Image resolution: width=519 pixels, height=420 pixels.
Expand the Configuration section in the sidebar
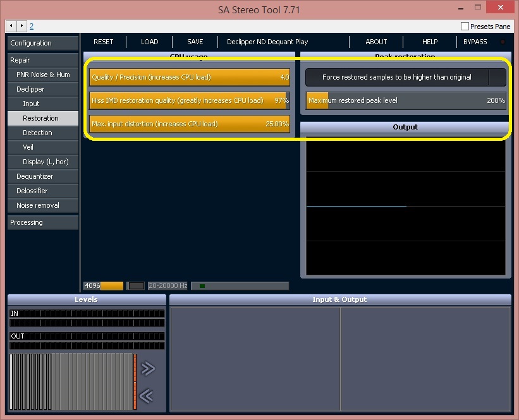(x=43, y=43)
